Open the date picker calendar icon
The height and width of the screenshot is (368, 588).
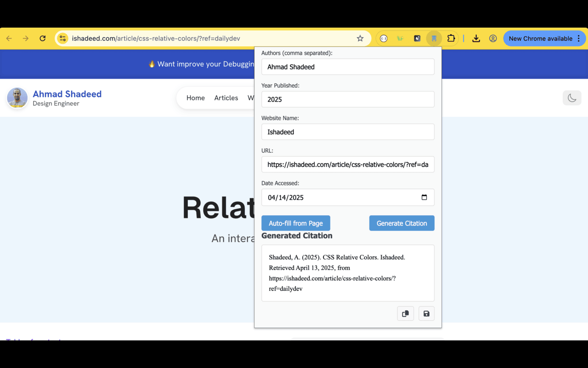[x=424, y=197]
